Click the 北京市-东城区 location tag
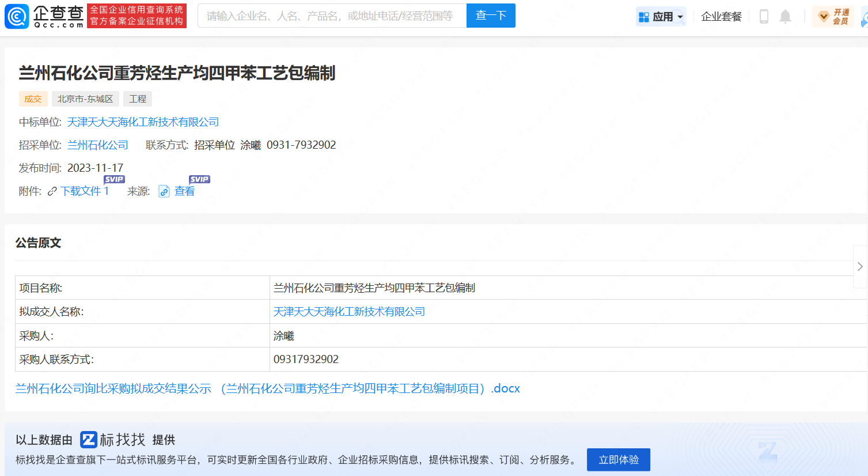 pyautogui.click(x=85, y=99)
